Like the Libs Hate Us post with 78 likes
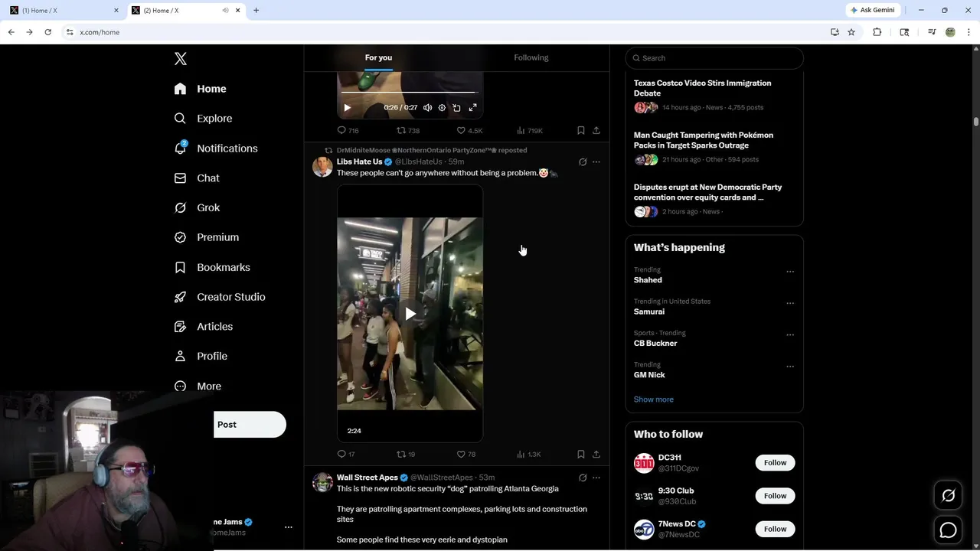980x551 pixels. pos(466,455)
